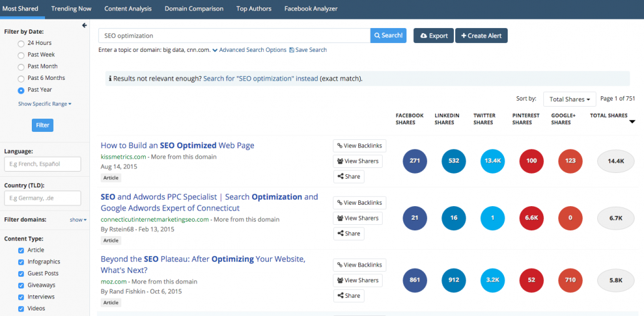The width and height of the screenshot is (644, 316).
Task: Share the kissmetrics.com article
Action: tap(349, 177)
